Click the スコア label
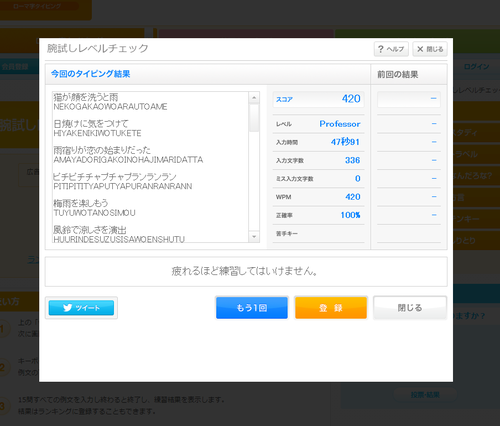The width and height of the screenshot is (500, 426). pos(284,99)
